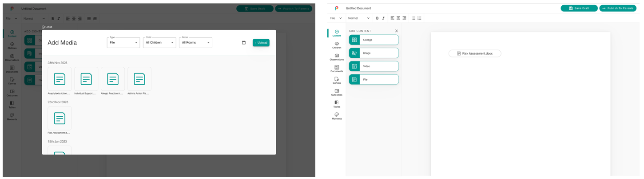Toggle dimmed bold button behind Add Media dialog

(x=52, y=19)
